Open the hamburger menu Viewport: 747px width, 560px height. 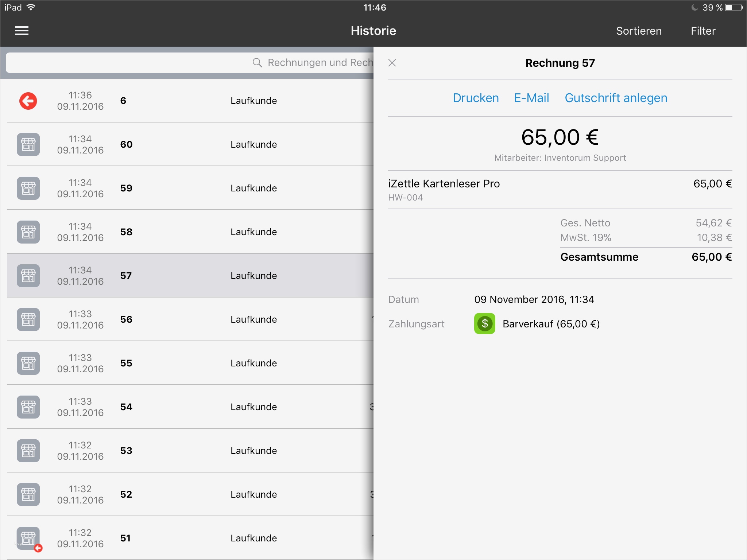[x=22, y=31]
